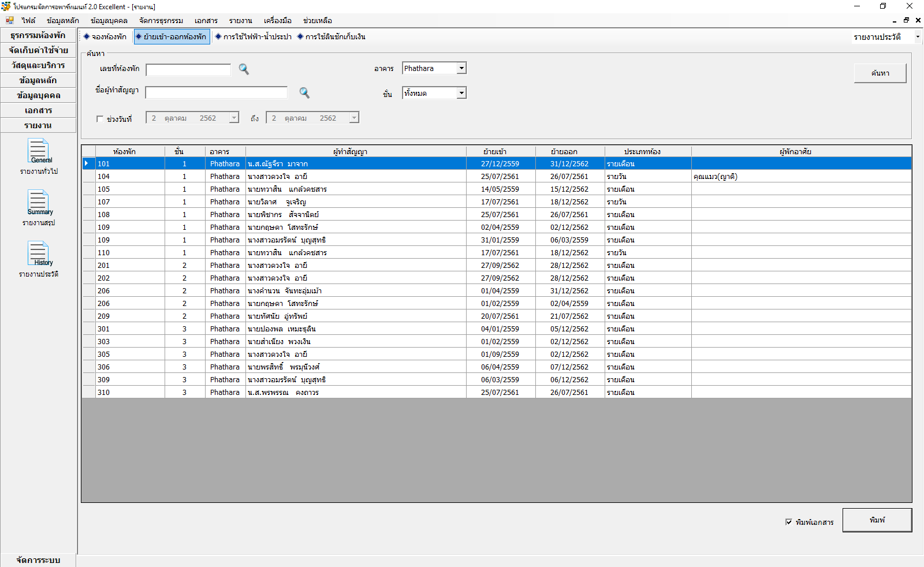Open the start date picker dropdown

pos(234,118)
